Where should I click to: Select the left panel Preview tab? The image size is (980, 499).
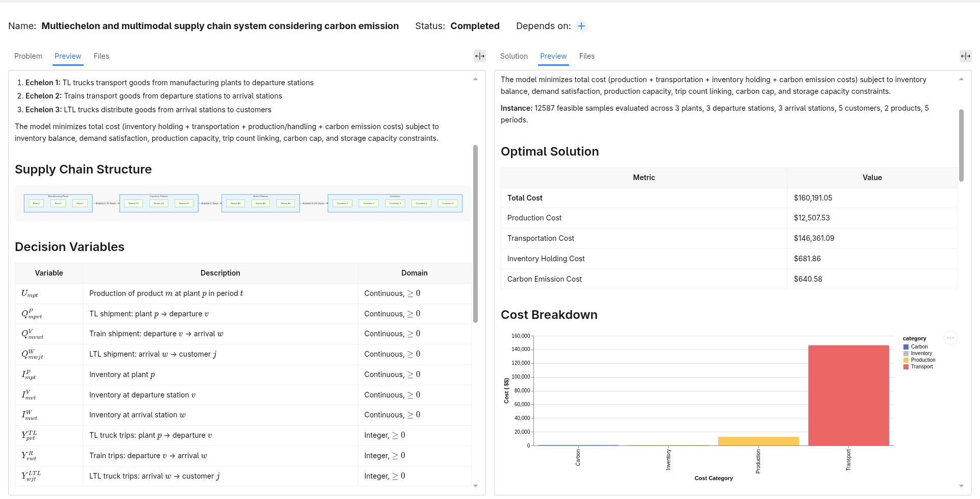coord(68,56)
